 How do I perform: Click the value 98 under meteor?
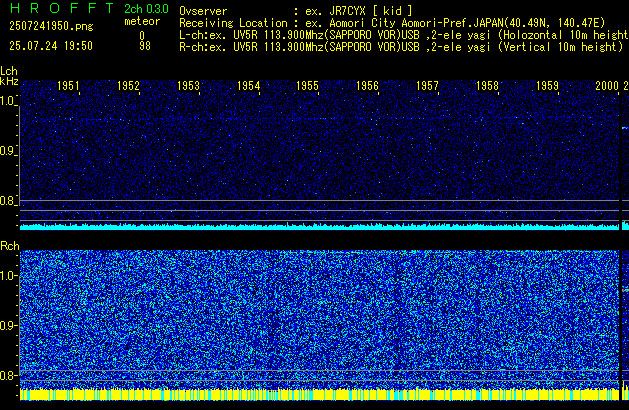[x=145, y=46]
